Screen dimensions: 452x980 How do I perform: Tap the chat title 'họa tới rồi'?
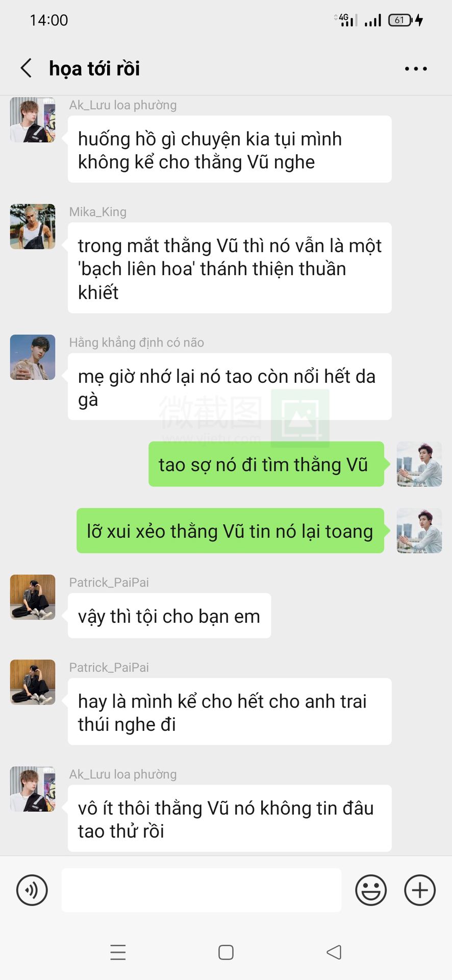pos(94,68)
